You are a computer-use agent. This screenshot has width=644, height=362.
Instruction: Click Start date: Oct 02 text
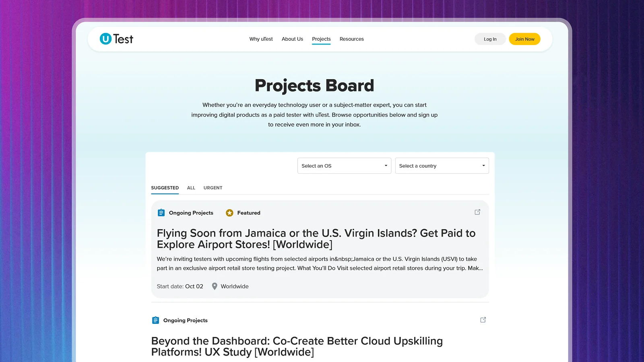click(x=180, y=286)
